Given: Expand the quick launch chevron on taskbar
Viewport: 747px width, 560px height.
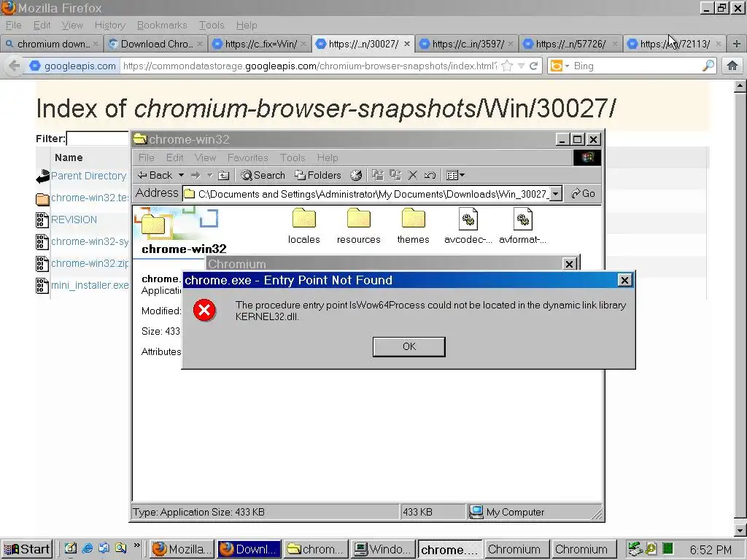Looking at the screenshot, I should coord(137,546).
